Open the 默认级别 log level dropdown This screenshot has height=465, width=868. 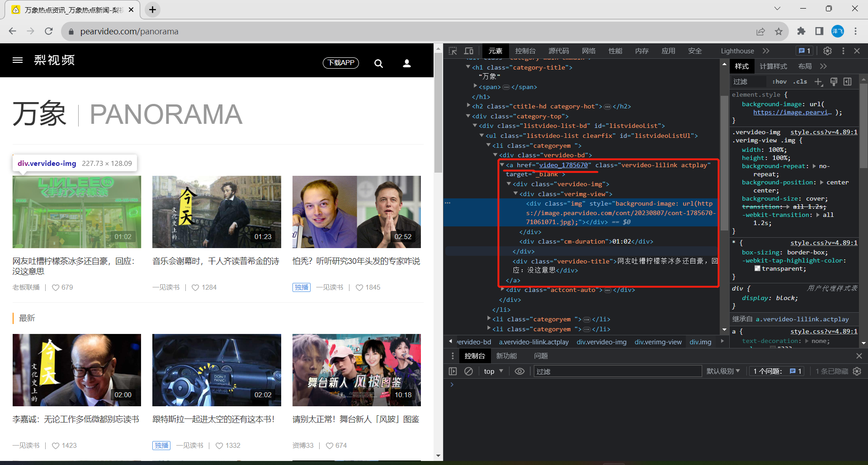click(x=723, y=371)
